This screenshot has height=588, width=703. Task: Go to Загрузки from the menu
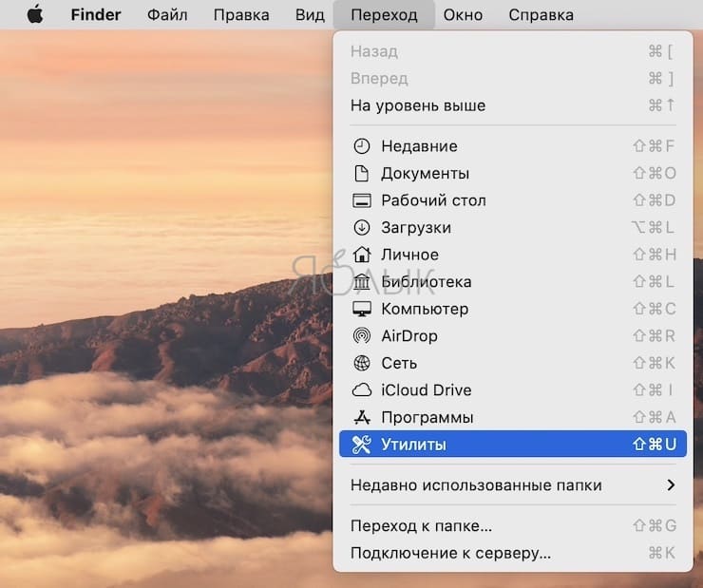[513, 228]
